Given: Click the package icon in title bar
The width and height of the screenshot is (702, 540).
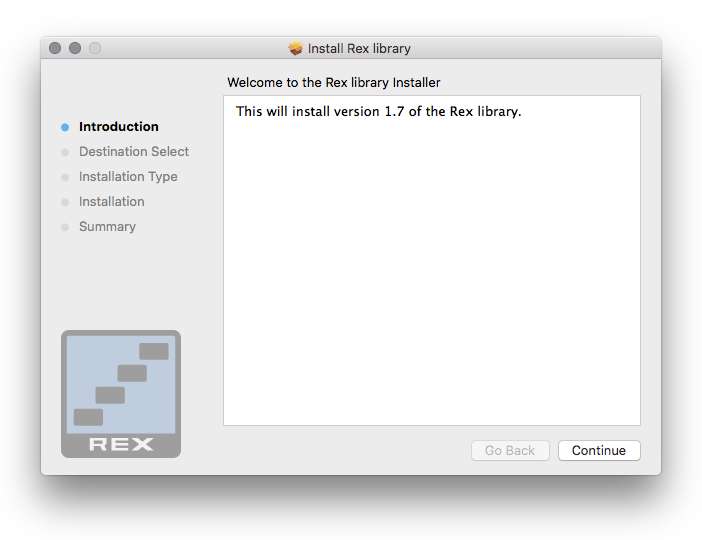Looking at the screenshot, I should pyautogui.click(x=295, y=48).
